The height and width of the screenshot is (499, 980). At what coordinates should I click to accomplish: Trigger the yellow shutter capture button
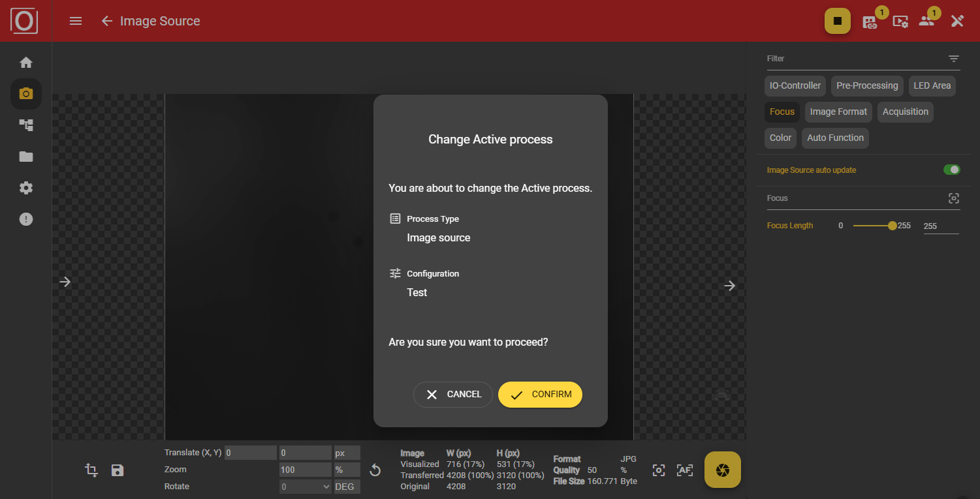click(722, 470)
